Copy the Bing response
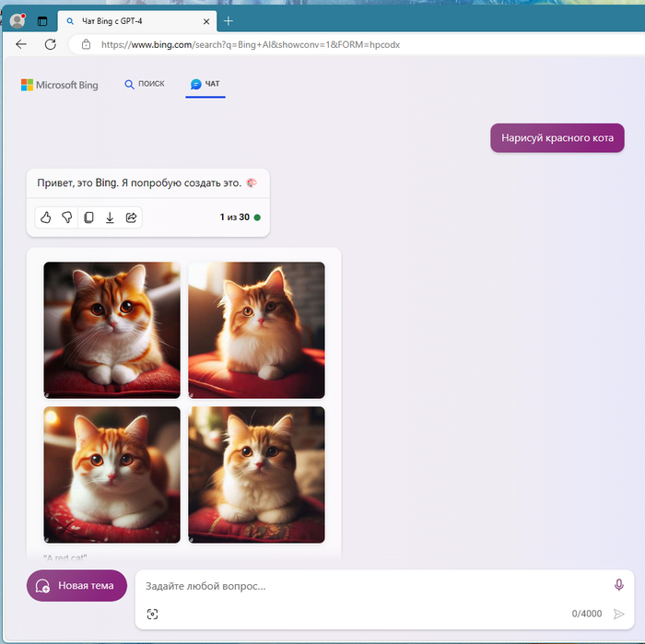 pos(88,217)
